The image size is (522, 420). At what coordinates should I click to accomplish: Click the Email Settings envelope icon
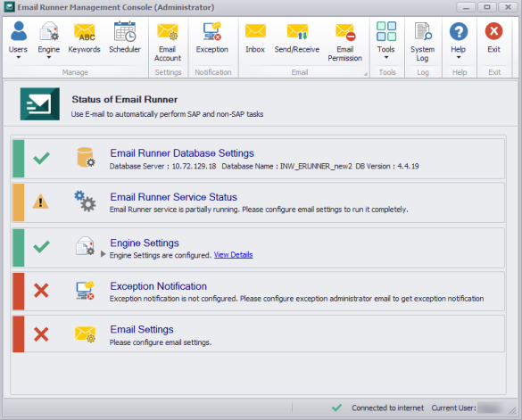pos(85,334)
